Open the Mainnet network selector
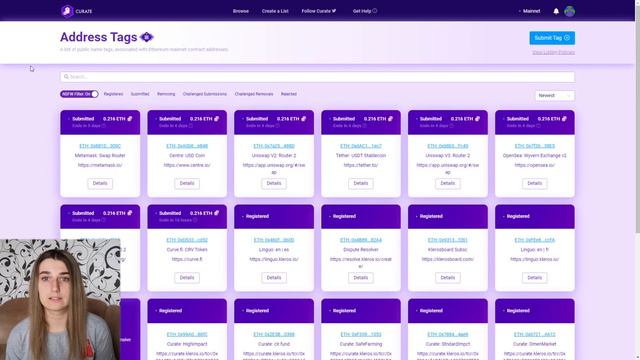 529,11
